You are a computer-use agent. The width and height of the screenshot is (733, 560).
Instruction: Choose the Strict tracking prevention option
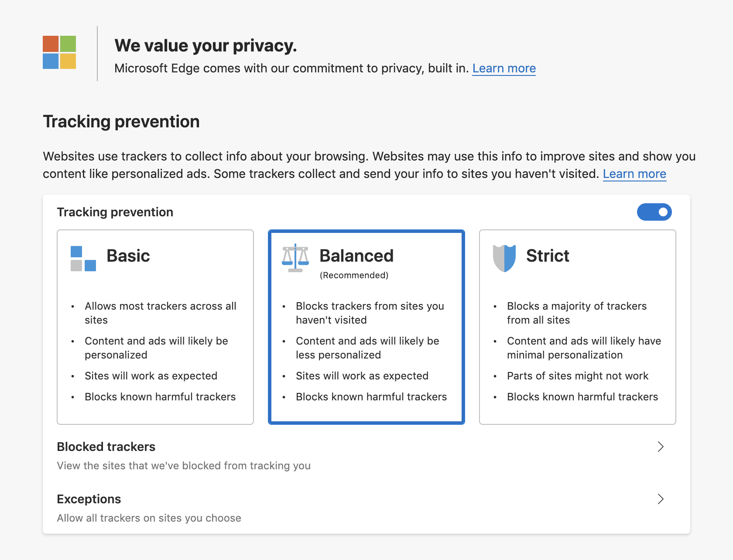(577, 327)
